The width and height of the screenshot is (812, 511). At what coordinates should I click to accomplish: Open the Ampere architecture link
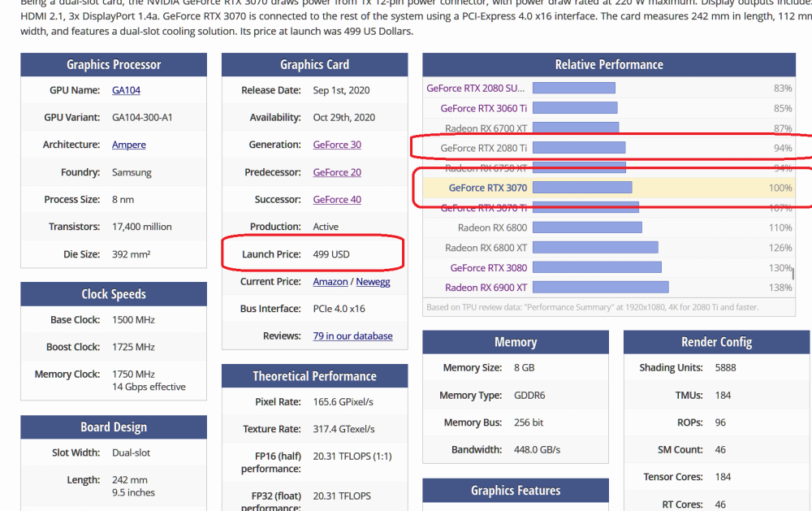[x=128, y=145]
